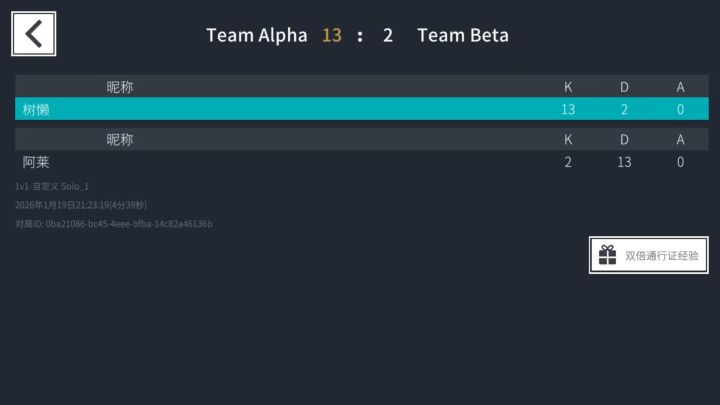Click the Team Alpha title
The image size is (720, 405).
point(256,35)
